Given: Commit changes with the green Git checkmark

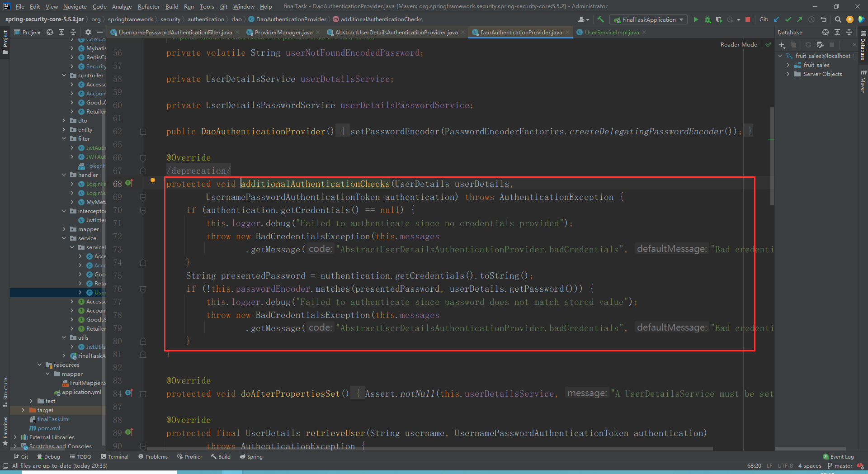Looking at the screenshot, I should coord(788,19).
